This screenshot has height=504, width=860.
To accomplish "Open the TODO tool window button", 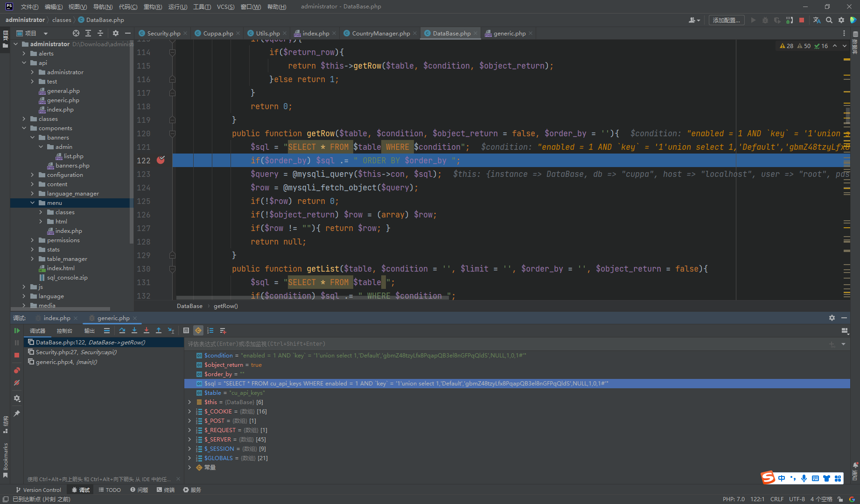I will [x=110, y=490].
